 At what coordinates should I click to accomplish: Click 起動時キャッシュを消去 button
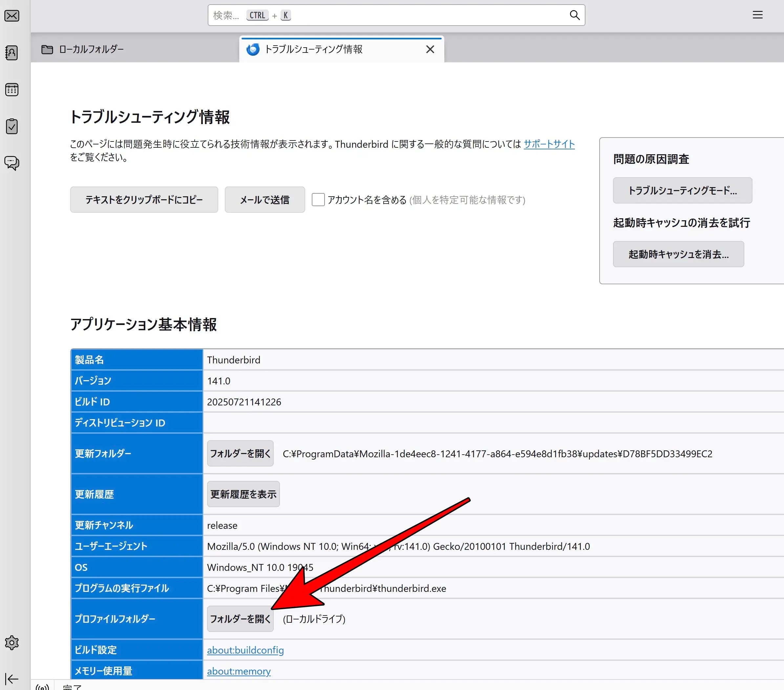click(x=678, y=254)
